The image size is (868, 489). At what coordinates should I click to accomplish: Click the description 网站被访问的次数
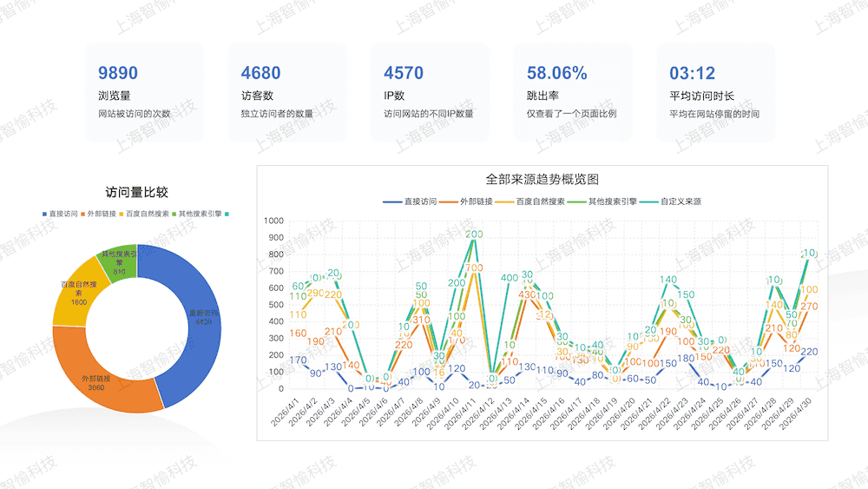coord(135,114)
